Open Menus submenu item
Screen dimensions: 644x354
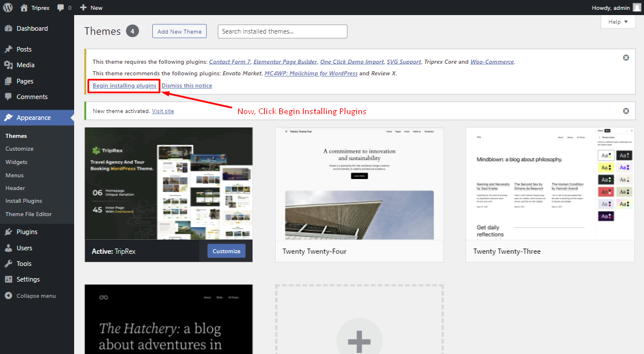14,175
